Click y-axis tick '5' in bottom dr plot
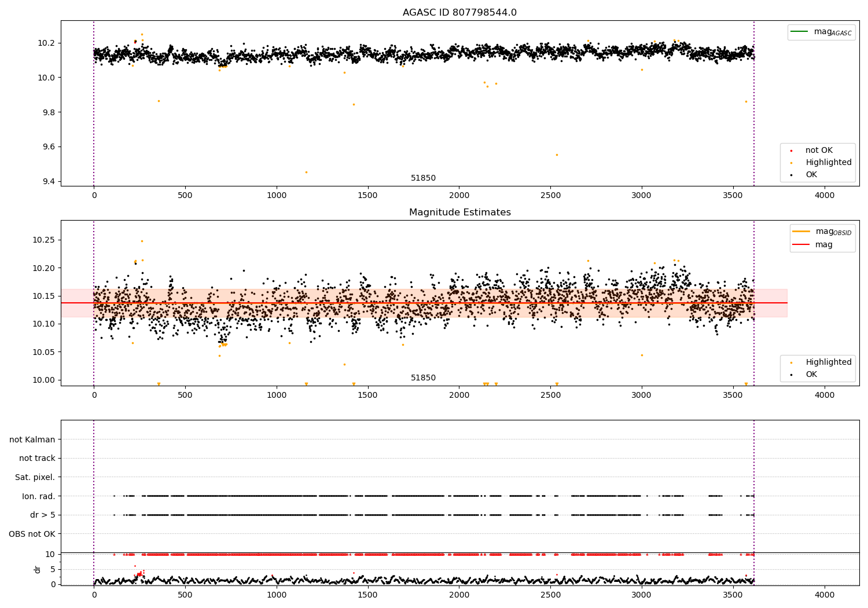Screen dimensions: 868x608 [53, 569]
